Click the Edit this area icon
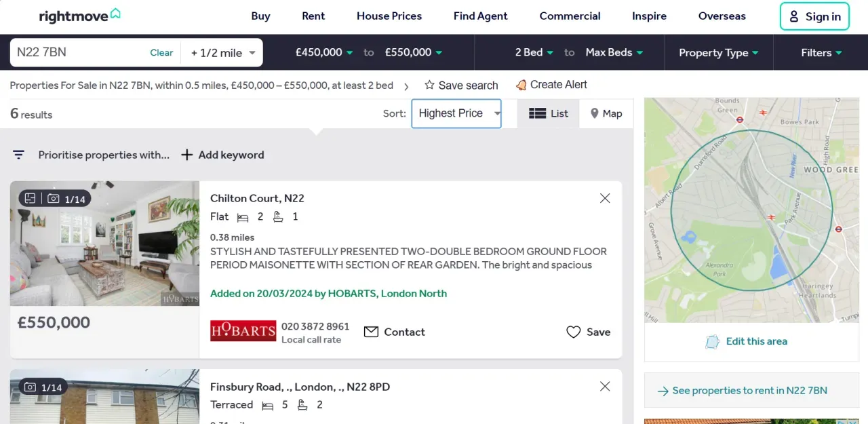 (712, 342)
